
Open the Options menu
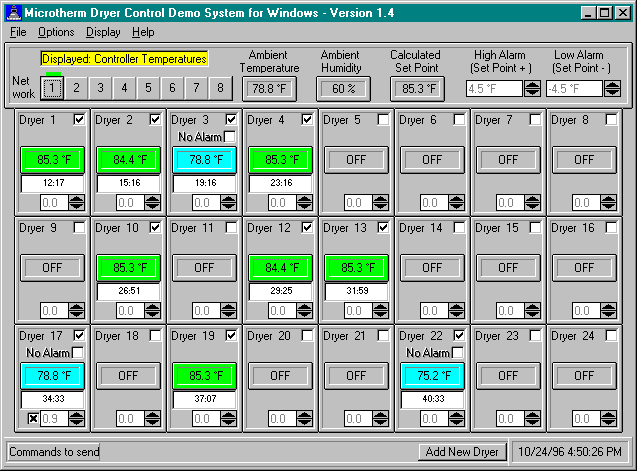(56, 32)
